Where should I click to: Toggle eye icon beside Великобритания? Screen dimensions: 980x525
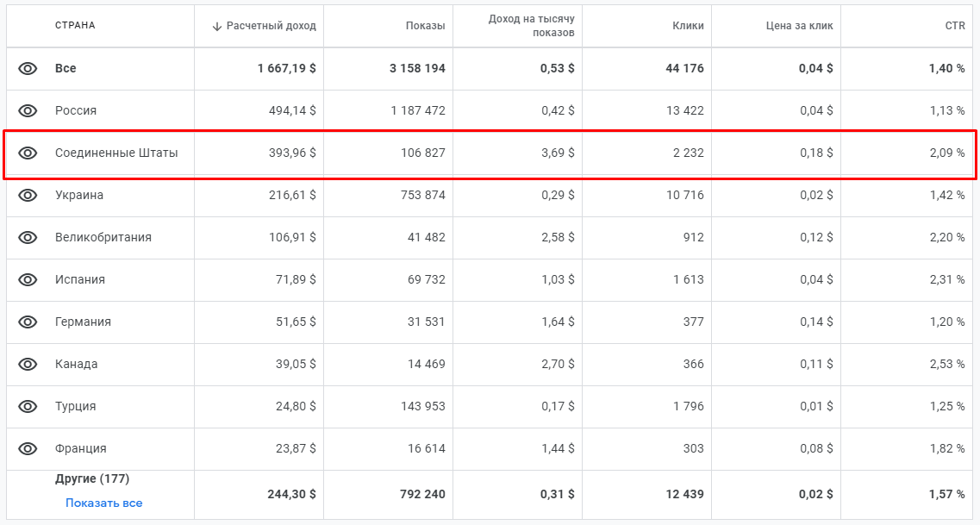pyautogui.click(x=28, y=237)
